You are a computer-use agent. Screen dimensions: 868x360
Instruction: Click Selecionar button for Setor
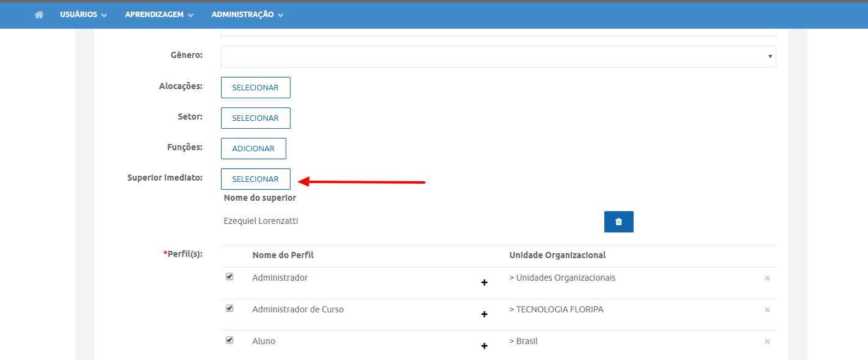(255, 118)
